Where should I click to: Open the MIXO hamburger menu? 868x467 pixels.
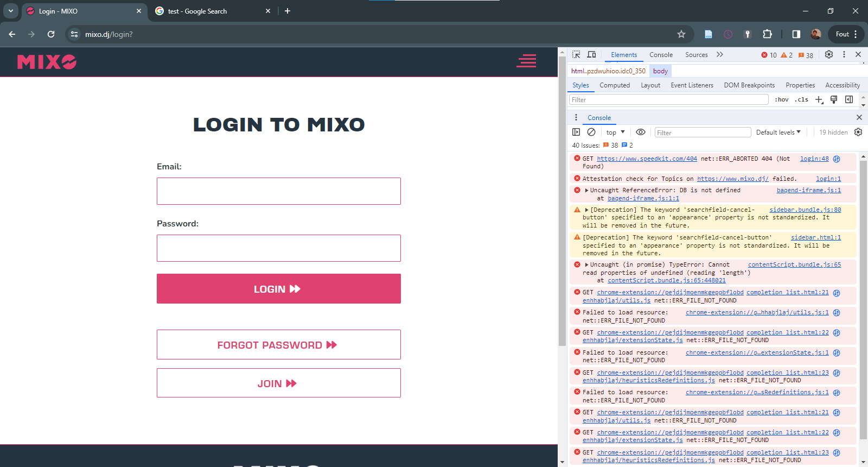point(526,61)
